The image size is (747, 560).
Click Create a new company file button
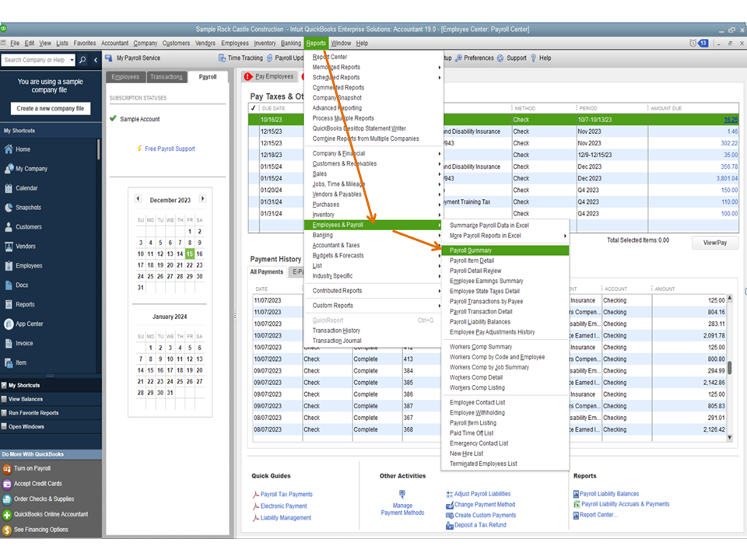tap(50, 109)
